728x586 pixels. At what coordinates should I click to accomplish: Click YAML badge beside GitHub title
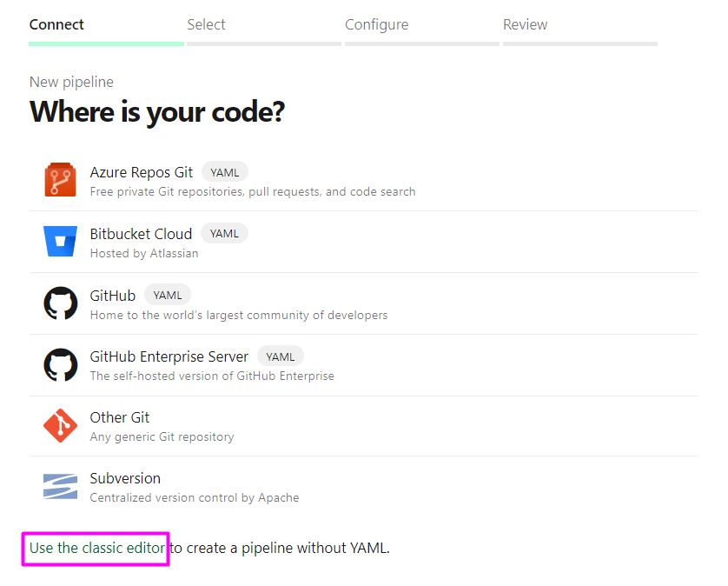point(168,295)
